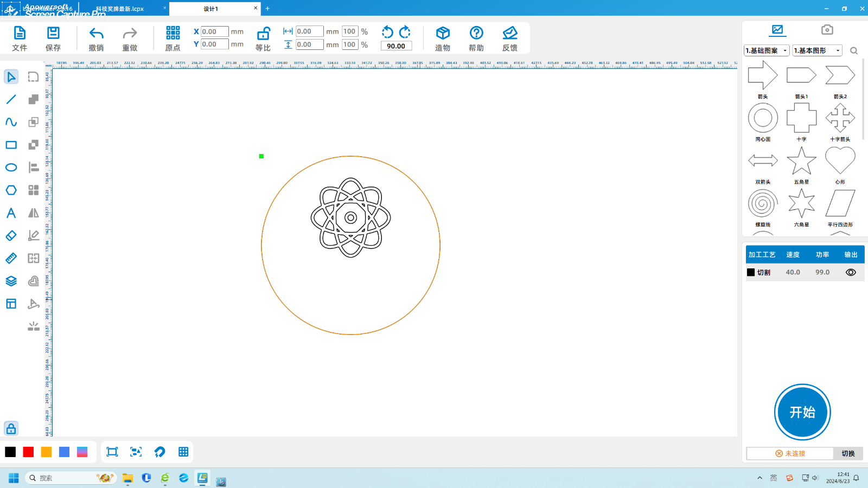Switch to the 科技奖牌最新.lcpx tab
This screenshot has width=868, height=488.
pyautogui.click(x=120, y=9)
